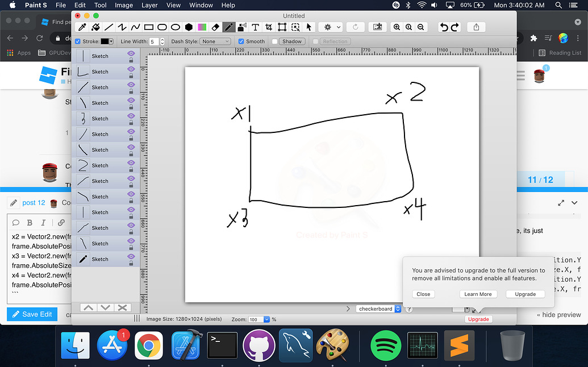Click Learn More in the upgrade dialog
Screen dimensions: 588x367
[478, 294]
